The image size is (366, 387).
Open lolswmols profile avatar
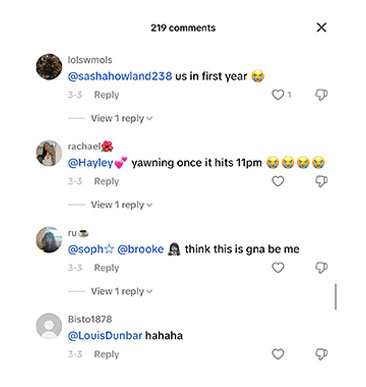click(49, 67)
